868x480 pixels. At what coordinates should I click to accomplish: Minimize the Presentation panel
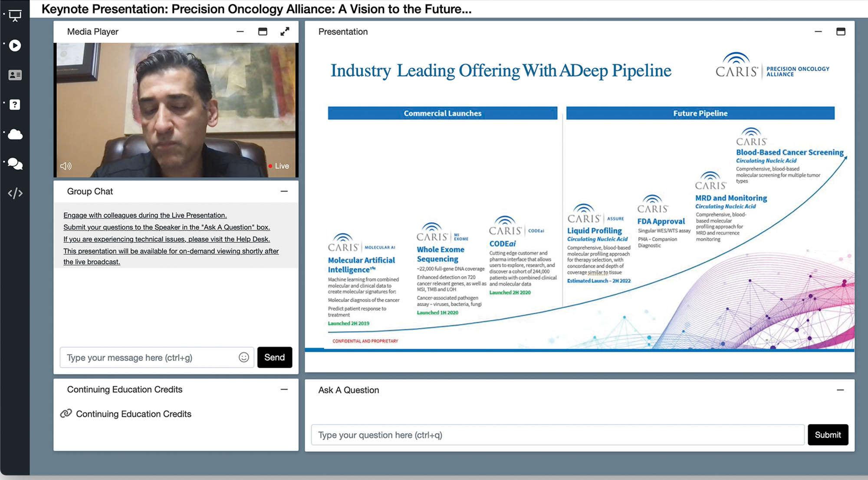click(818, 32)
